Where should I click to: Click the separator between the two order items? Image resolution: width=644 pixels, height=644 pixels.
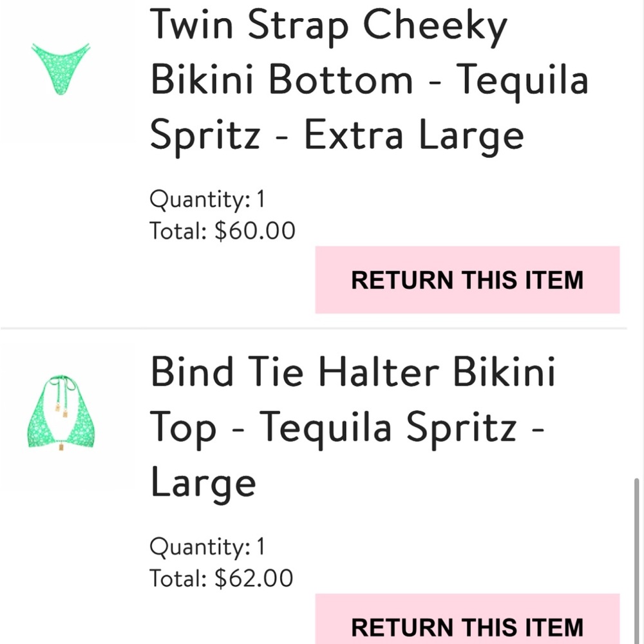(x=322, y=330)
